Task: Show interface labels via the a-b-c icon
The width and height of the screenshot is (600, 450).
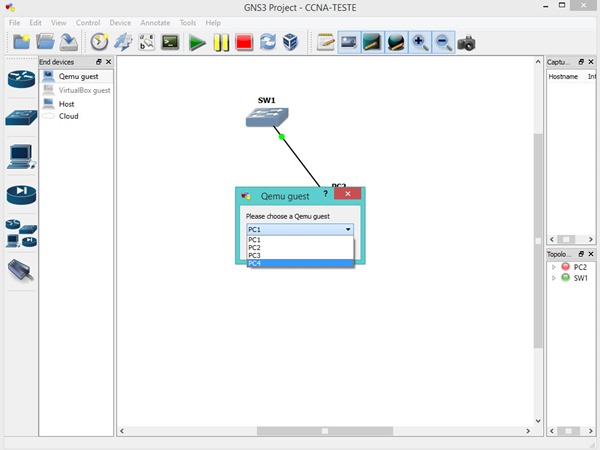Action: coord(147,42)
